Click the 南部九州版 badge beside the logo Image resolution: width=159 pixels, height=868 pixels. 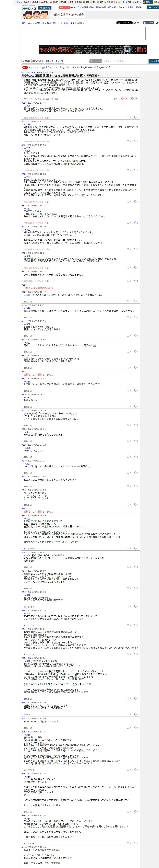(45, 8)
